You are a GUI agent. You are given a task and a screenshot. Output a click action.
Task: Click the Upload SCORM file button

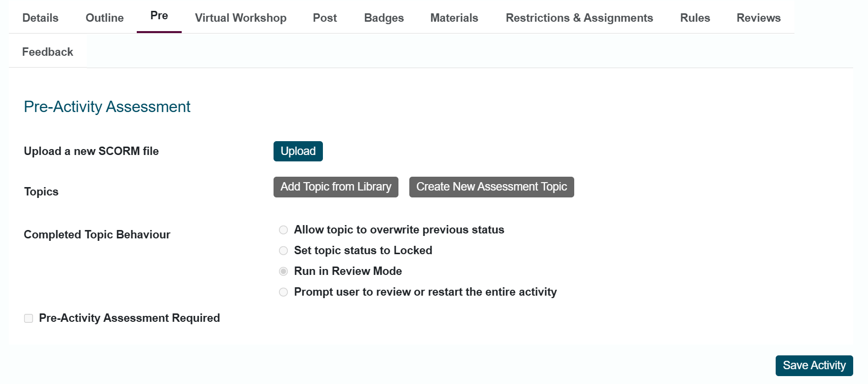pos(298,151)
